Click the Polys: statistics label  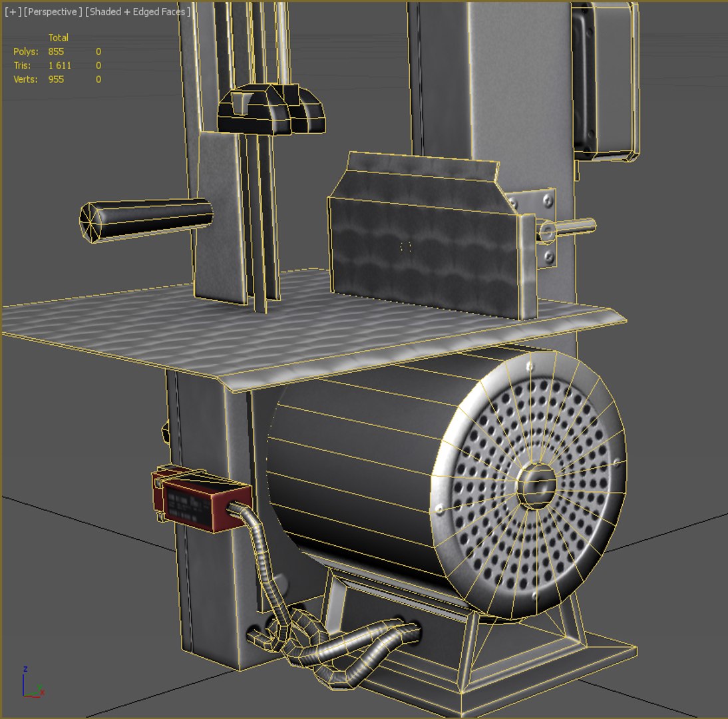26,51
